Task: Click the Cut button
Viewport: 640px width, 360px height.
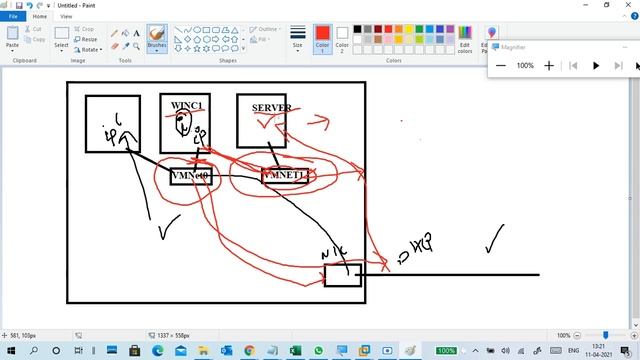Action: [33, 29]
